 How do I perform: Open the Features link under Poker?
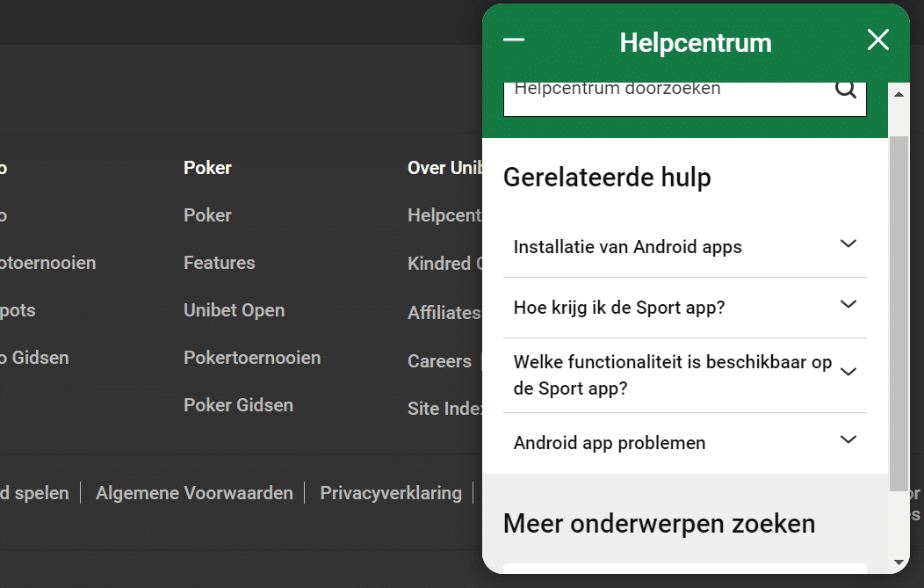[219, 263]
